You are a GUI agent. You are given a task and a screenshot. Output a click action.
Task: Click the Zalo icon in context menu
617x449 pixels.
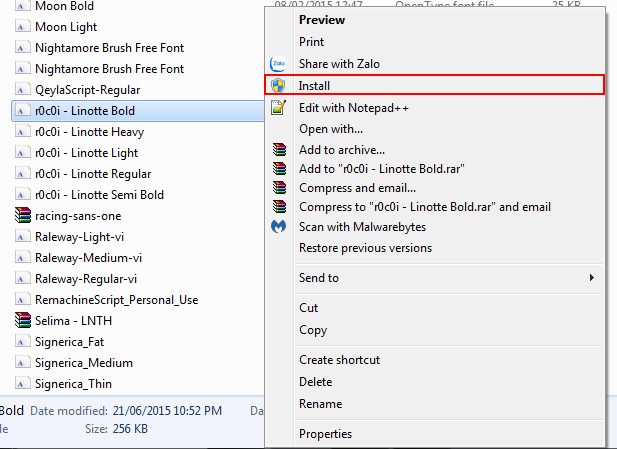[279, 64]
